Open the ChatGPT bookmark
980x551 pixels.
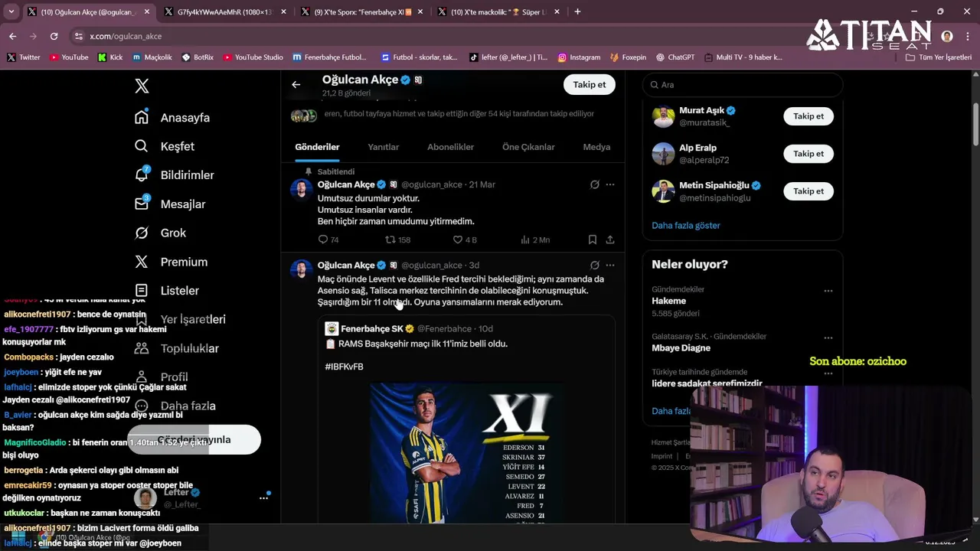[675, 57]
